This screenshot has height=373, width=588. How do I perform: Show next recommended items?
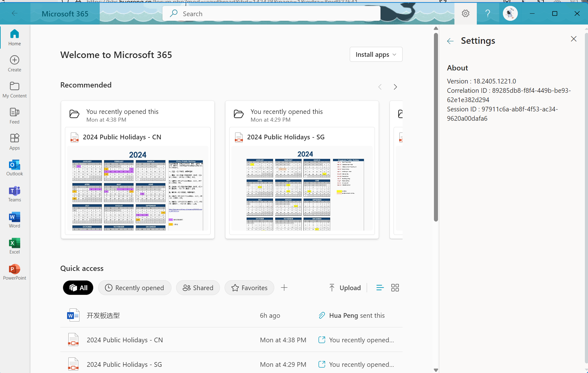coord(395,87)
